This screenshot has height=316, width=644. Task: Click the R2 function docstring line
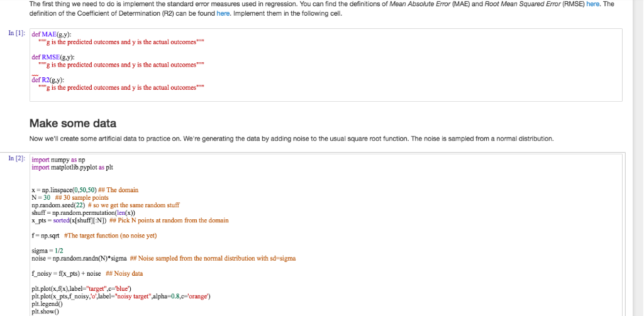pos(121,87)
